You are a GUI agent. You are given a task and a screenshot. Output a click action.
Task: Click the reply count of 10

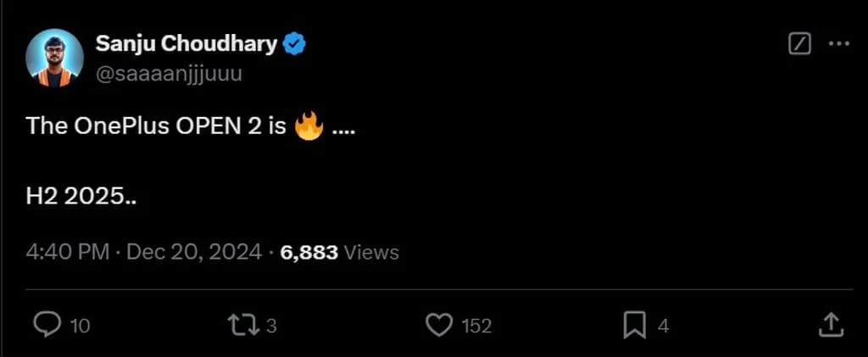point(81,325)
